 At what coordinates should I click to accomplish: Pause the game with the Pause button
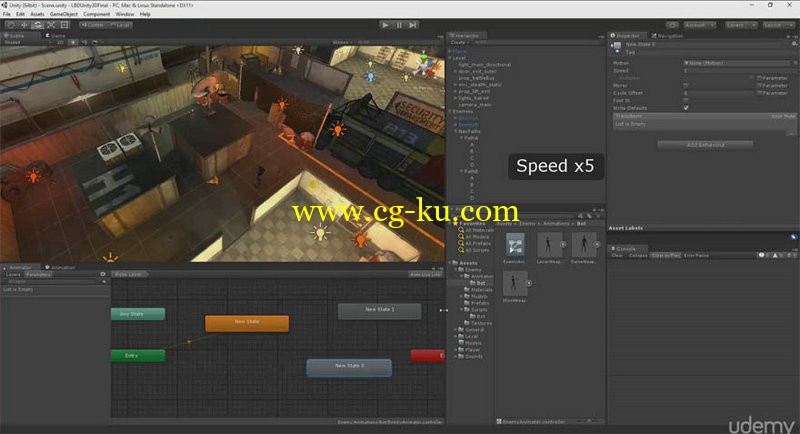[399, 24]
